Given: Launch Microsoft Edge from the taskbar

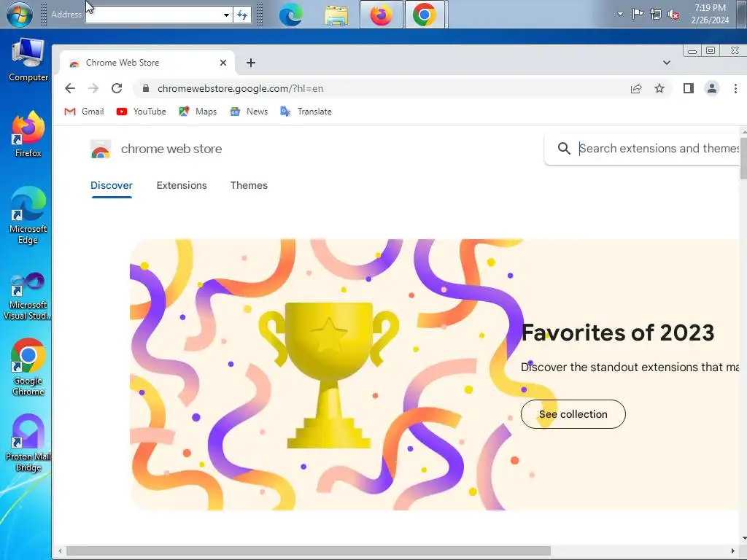Looking at the screenshot, I should click(290, 15).
